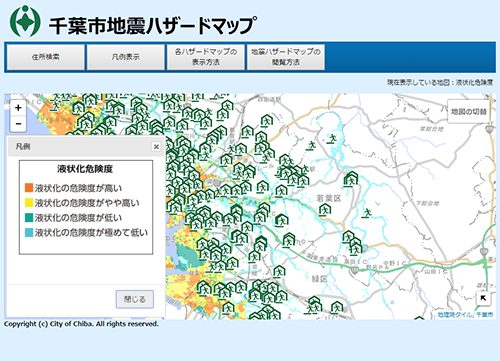This screenshot has width=500, height=361.
Task: Click the 若葉区 ward label on map
Action: pyautogui.click(x=329, y=198)
